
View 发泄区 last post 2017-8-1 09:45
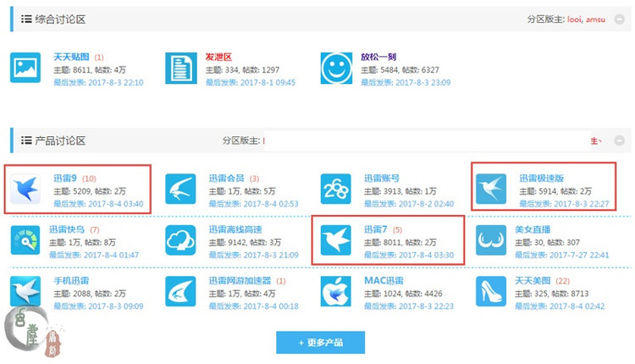tap(251, 83)
